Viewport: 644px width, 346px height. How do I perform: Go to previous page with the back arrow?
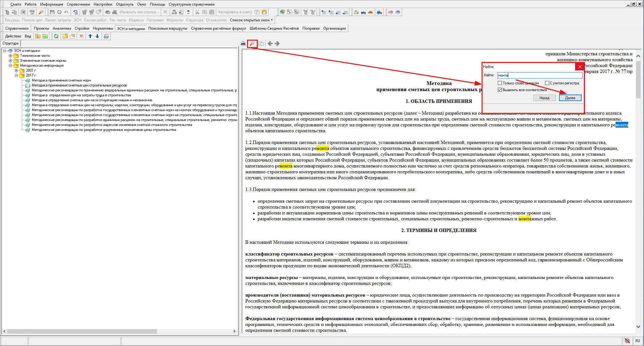(270, 44)
